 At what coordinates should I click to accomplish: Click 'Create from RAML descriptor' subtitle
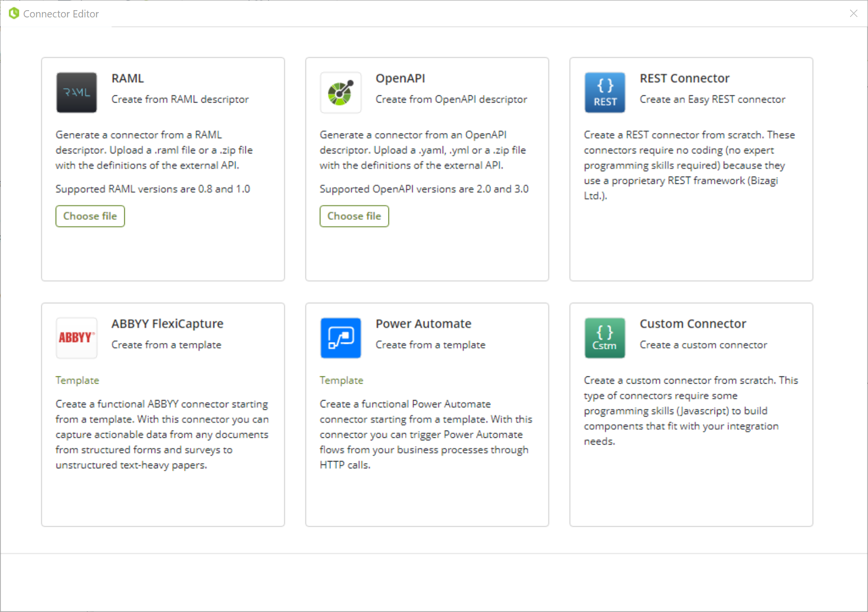coord(180,99)
